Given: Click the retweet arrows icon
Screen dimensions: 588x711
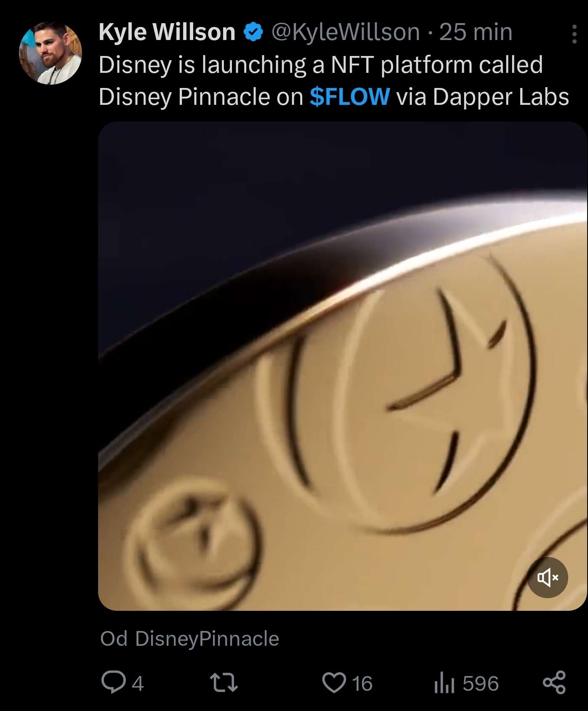Looking at the screenshot, I should pos(224,682).
